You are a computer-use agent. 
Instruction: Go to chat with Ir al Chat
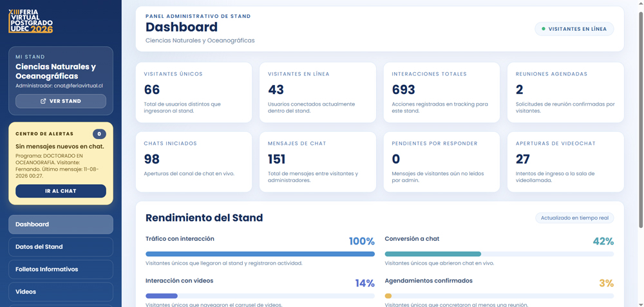(61, 191)
